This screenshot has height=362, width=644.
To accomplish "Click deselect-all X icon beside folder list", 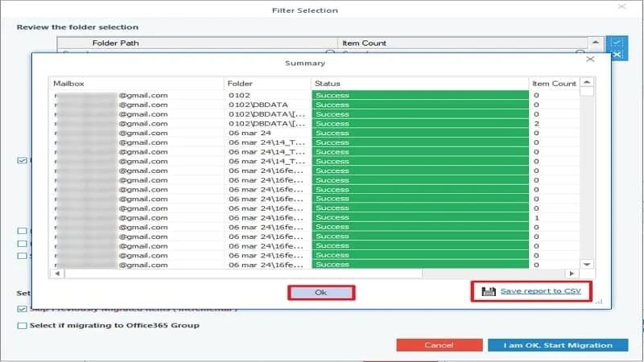I will (x=617, y=55).
